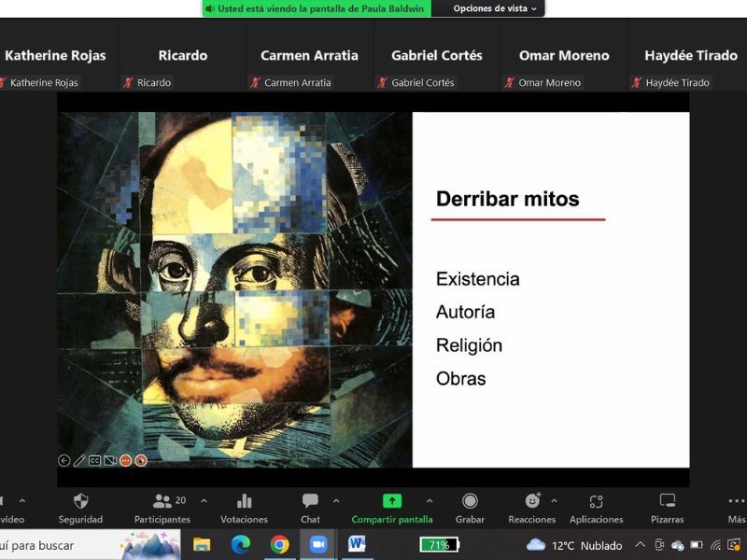Click the orange pointer icon on the slide
Screen dimensions: 747x560
pyautogui.click(x=141, y=460)
